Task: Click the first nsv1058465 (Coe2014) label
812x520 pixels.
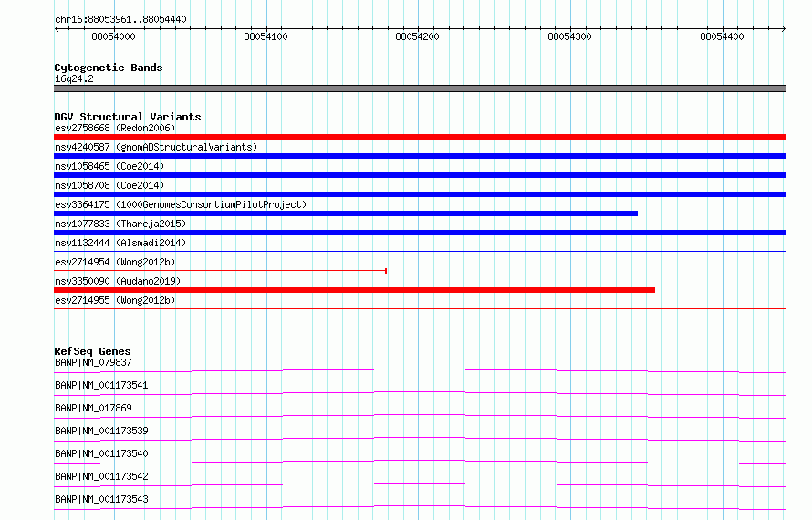Action: point(109,166)
